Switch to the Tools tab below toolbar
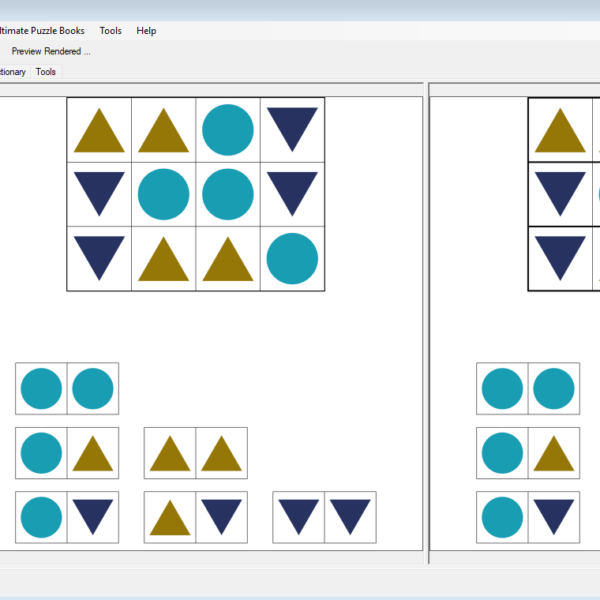This screenshot has height=600, width=600. click(46, 72)
